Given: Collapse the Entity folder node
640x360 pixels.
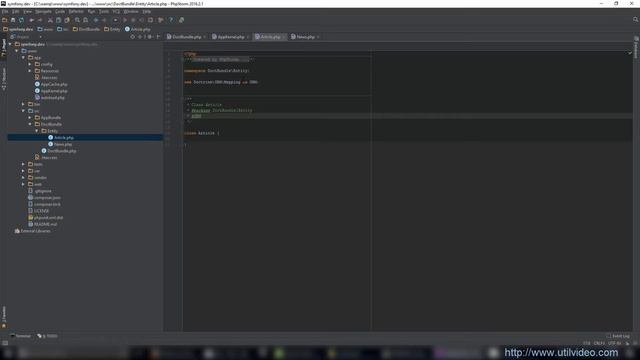Looking at the screenshot, I should click(37, 131).
